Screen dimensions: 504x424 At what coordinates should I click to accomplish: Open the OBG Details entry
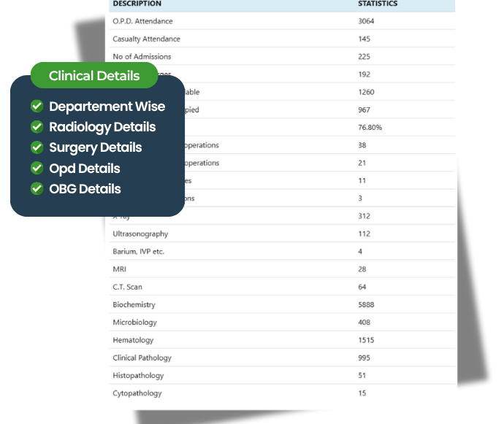(85, 189)
